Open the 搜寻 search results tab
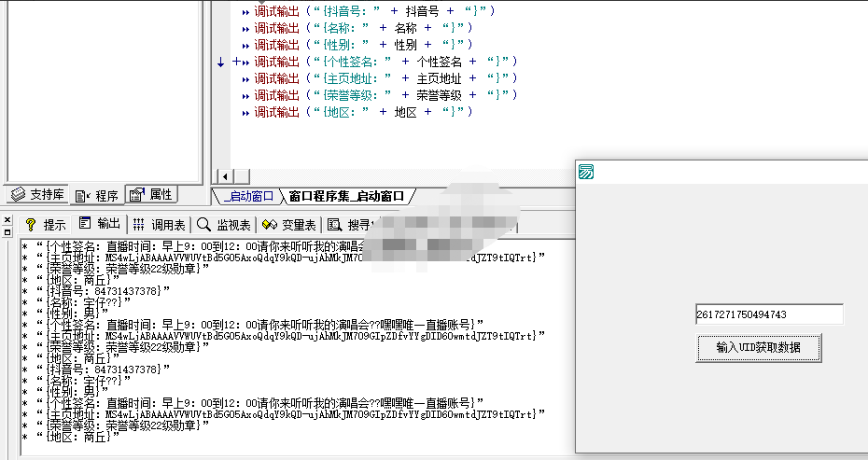This screenshot has width=868, height=460. click(350, 225)
